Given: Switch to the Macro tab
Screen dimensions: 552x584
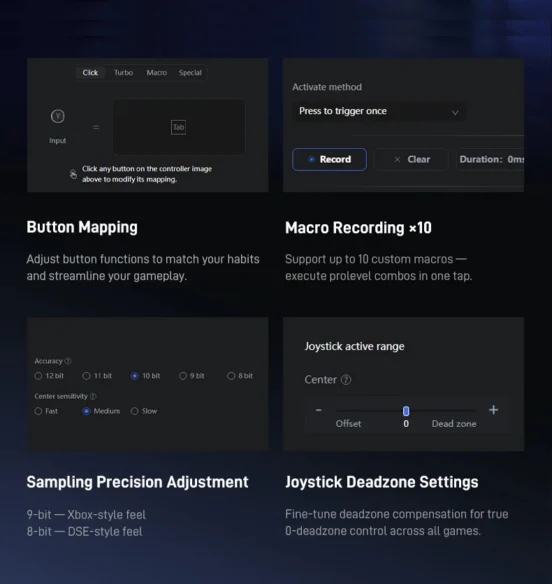Looking at the screenshot, I should coord(156,73).
